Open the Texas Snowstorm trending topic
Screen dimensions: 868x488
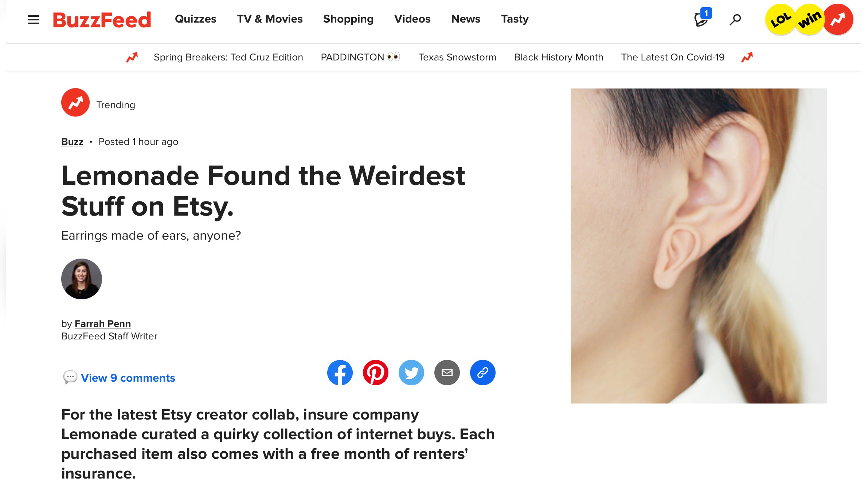point(457,57)
